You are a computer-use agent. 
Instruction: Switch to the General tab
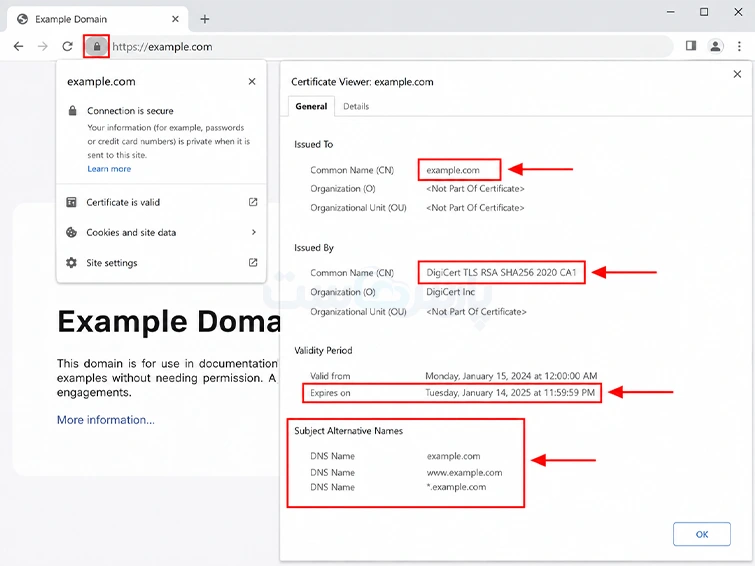click(x=311, y=106)
